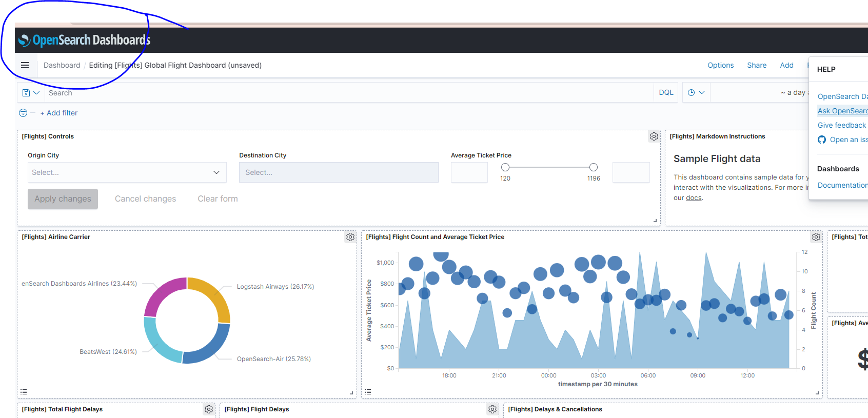
Task: Click maximum ticket price input box
Action: (631, 172)
